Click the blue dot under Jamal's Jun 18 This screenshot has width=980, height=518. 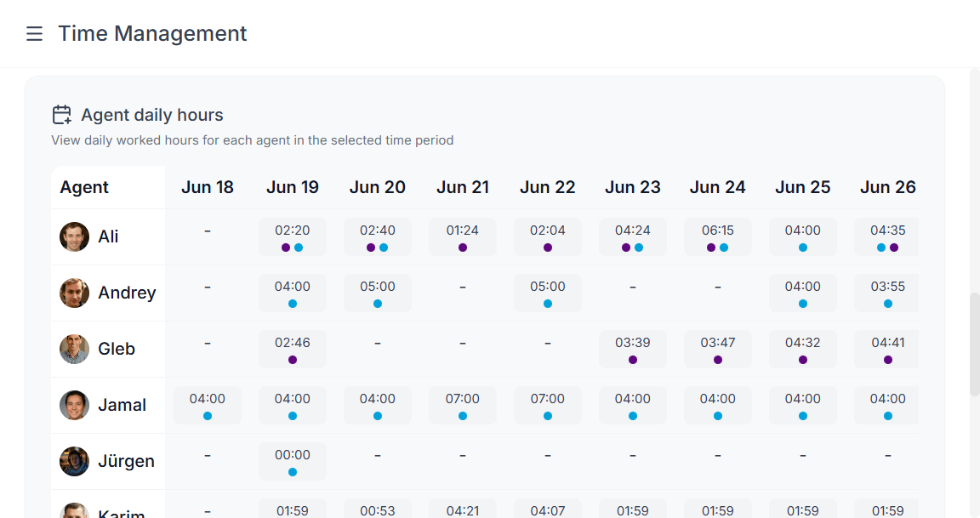(x=208, y=416)
